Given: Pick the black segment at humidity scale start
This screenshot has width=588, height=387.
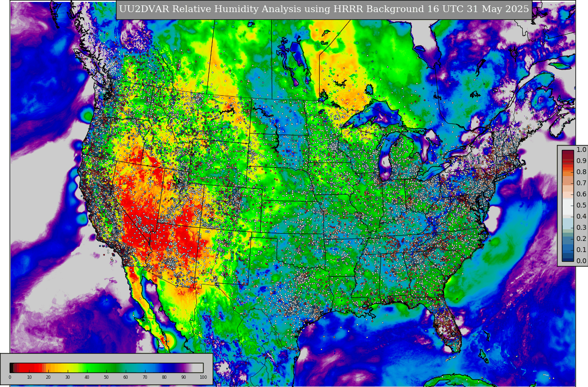Looking at the screenshot, I should 12,368.
